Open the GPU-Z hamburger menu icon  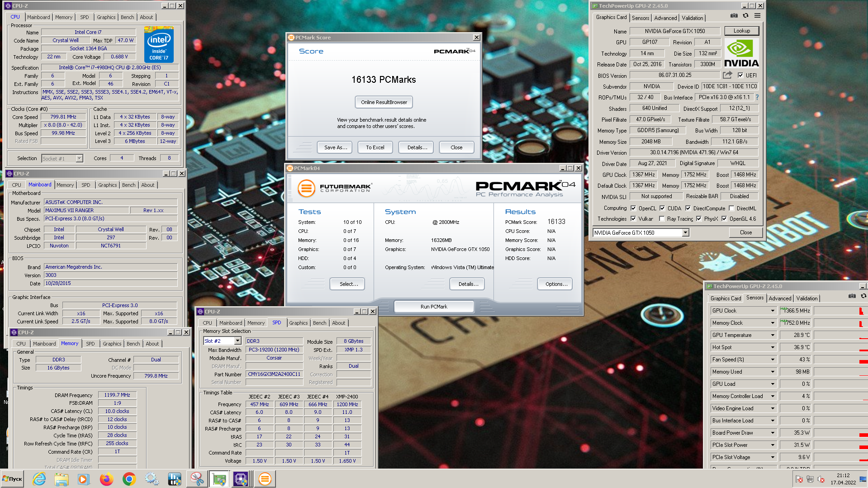click(757, 15)
